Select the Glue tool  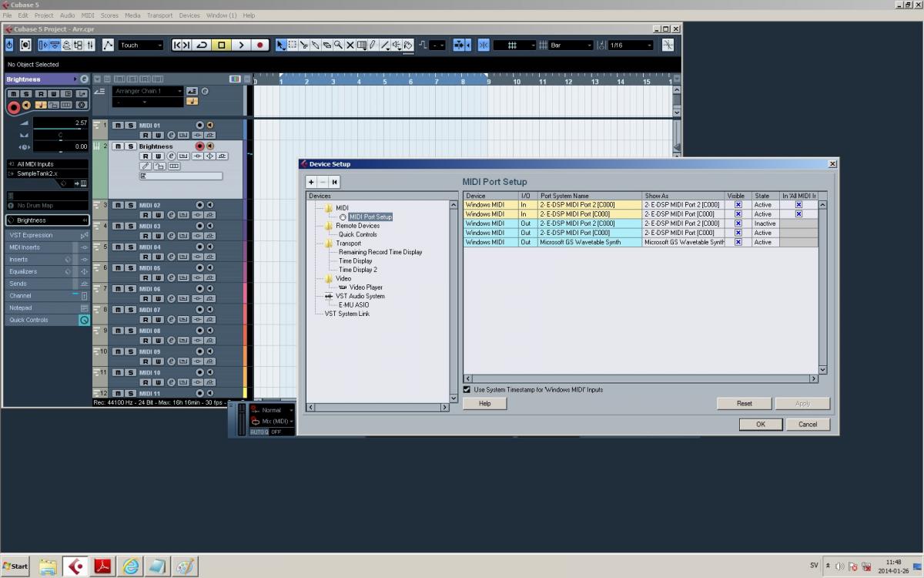point(315,45)
